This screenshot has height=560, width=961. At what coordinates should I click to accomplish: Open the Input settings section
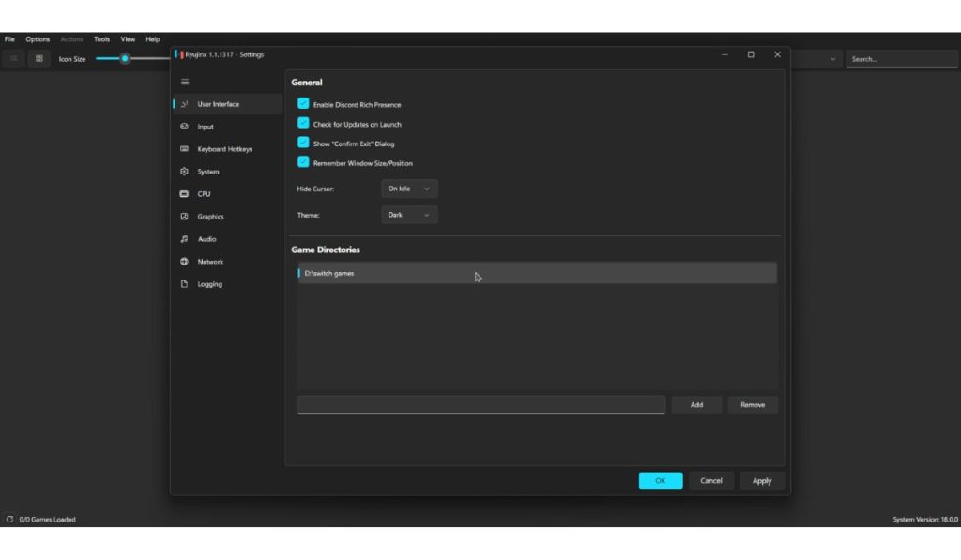[x=206, y=126]
